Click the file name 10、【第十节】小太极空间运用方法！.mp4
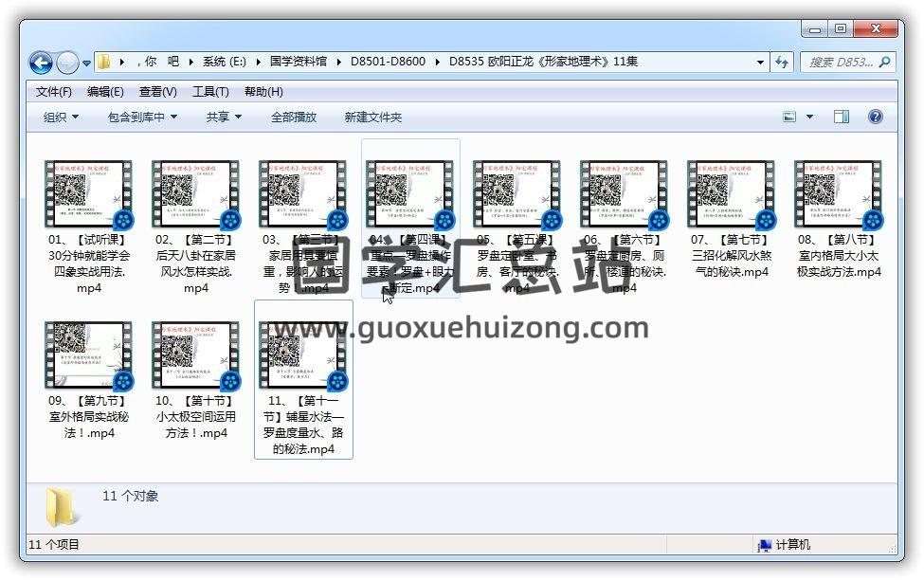Viewport: 924px width, 581px height. click(196, 417)
